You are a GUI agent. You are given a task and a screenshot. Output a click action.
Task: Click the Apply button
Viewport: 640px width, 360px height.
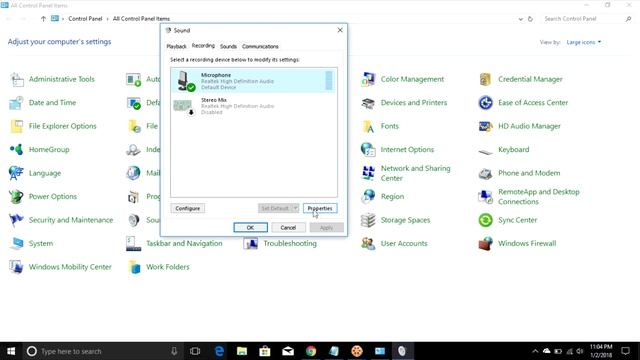pyautogui.click(x=327, y=227)
